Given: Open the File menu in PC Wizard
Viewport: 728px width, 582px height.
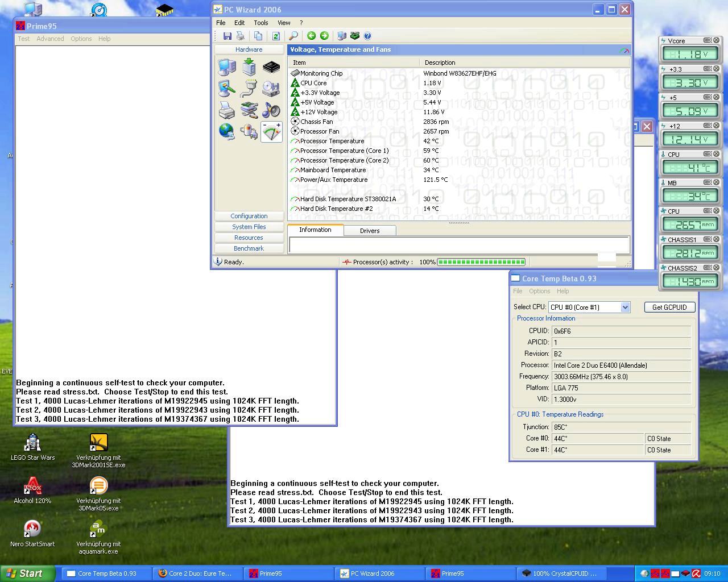Looking at the screenshot, I should click(x=221, y=23).
